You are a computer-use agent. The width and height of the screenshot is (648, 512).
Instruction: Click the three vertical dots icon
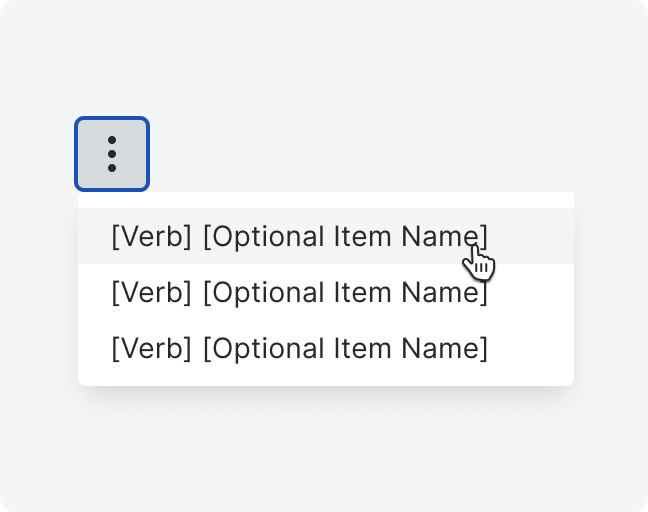click(x=112, y=154)
